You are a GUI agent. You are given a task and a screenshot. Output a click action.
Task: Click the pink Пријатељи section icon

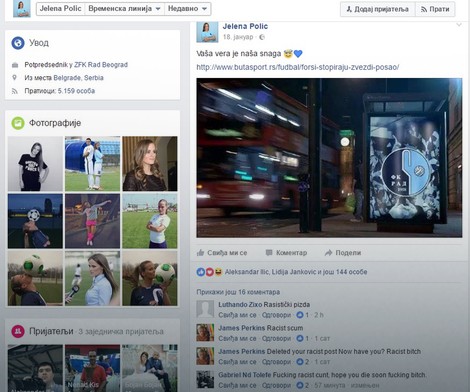point(18,331)
